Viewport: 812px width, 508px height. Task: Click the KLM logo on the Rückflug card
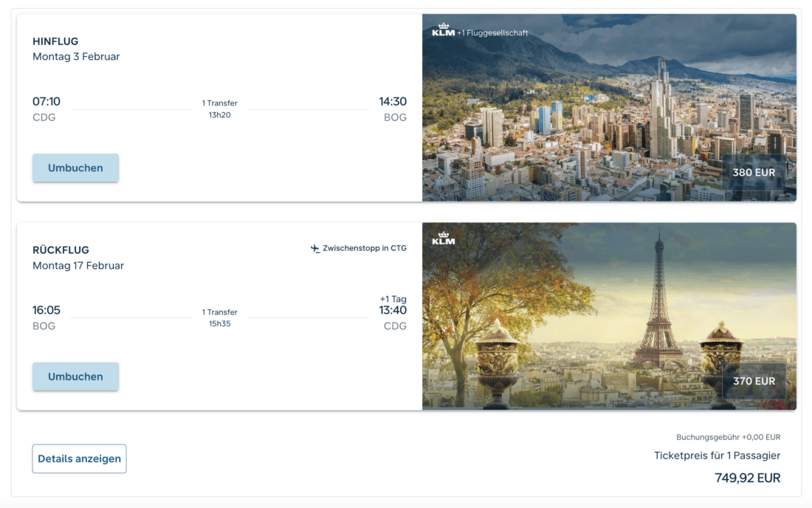443,238
